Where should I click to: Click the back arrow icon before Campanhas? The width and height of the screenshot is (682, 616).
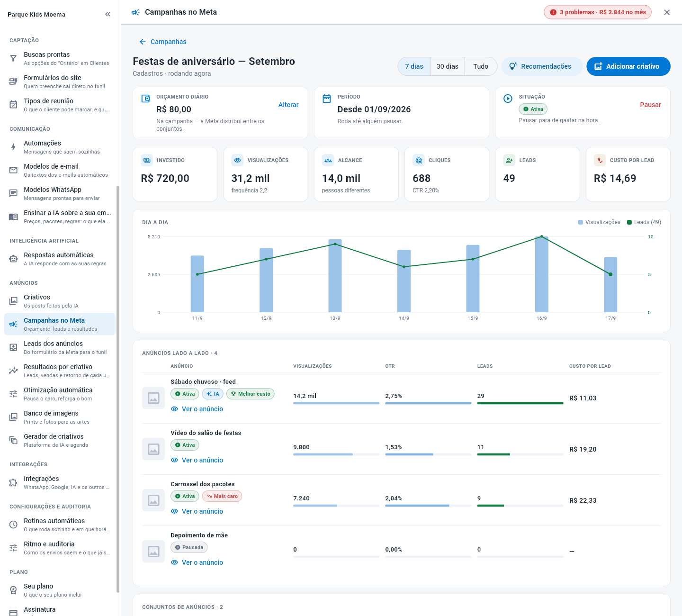coord(143,42)
